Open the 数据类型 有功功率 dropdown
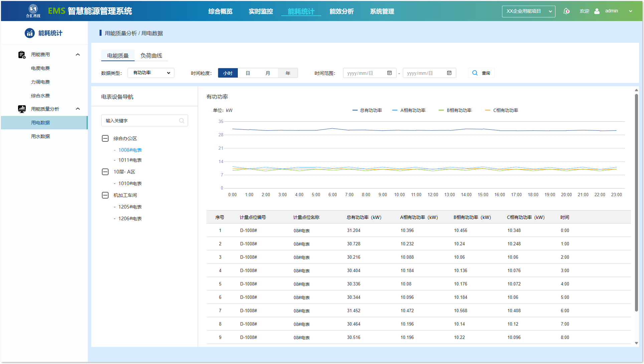 pyautogui.click(x=151, y=73)
